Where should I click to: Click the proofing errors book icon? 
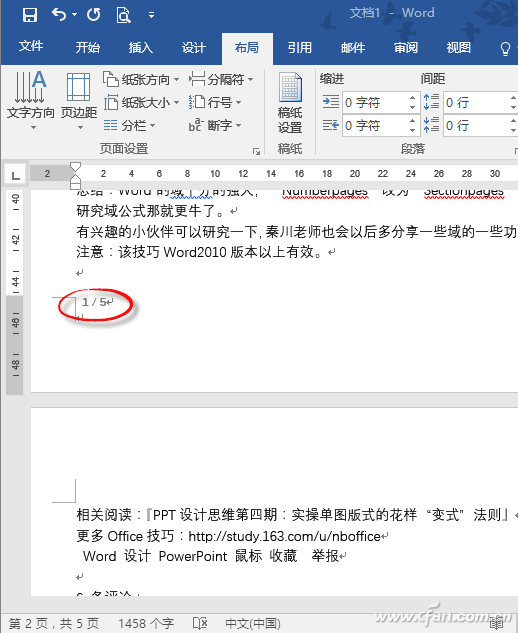click(x=200, y=623)
